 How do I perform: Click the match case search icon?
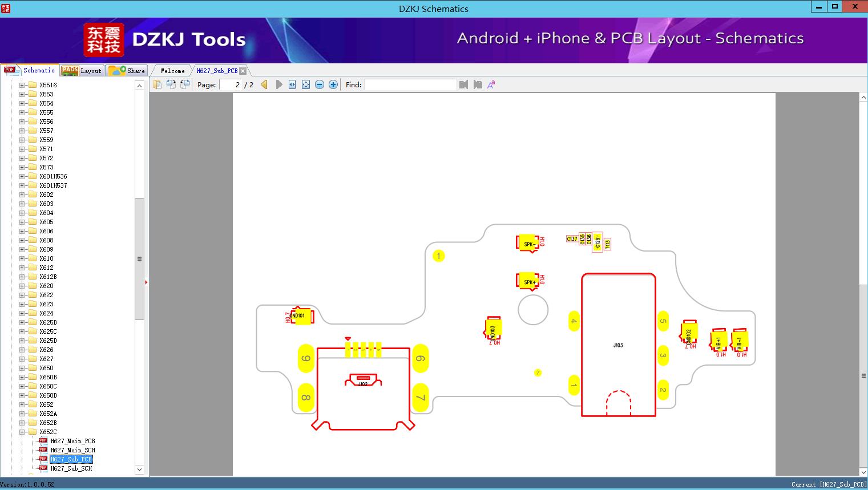click(x=491, y=84)
